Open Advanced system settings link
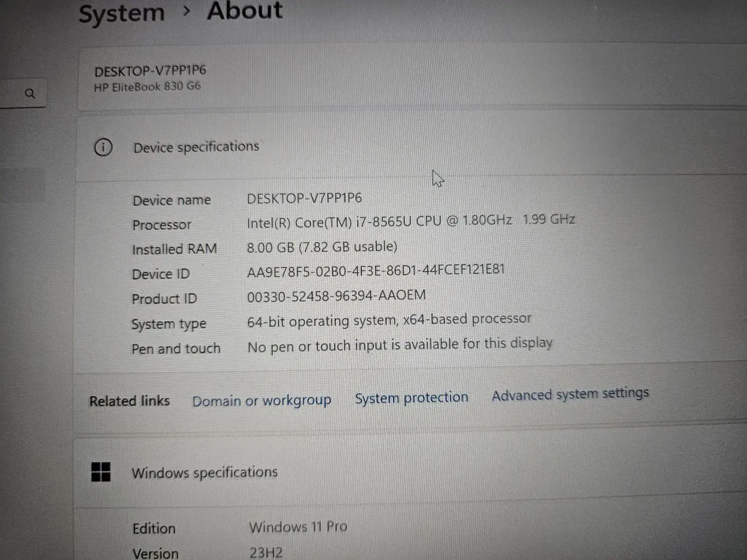Image resolution: width=747 pixels, height=560 pixels. coord(570,394)
